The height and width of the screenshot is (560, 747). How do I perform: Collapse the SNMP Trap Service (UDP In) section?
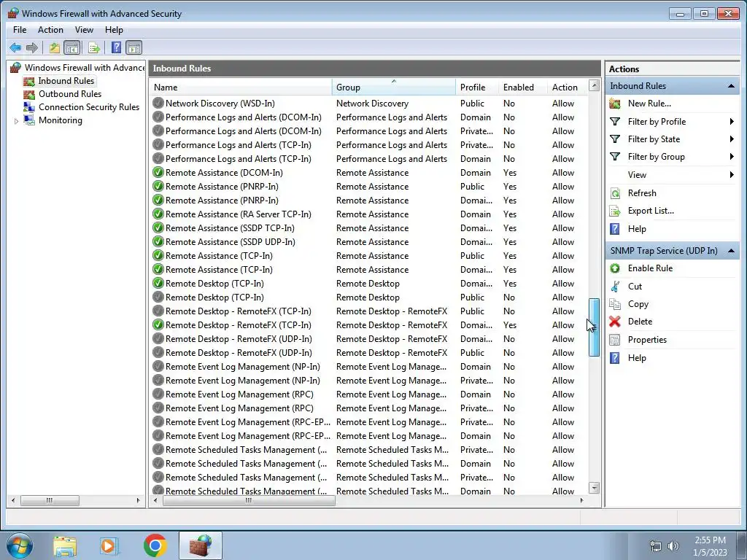(731, 251)
